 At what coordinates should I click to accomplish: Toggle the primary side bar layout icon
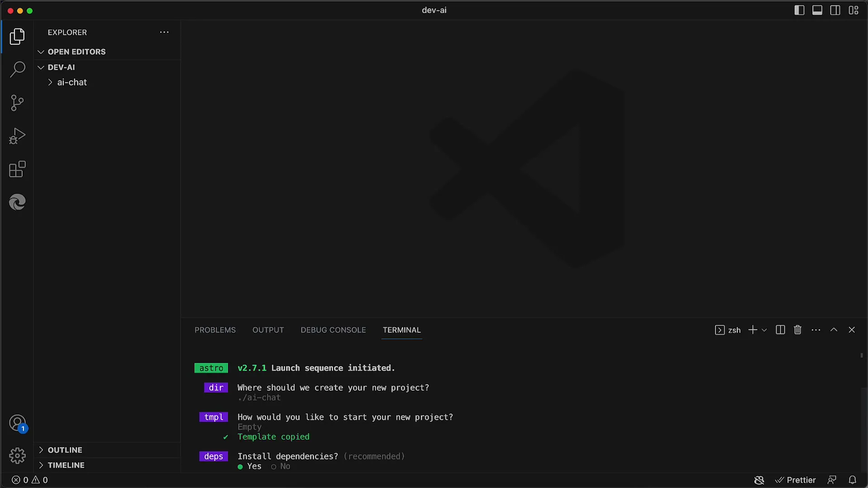[x=799, y=10]
